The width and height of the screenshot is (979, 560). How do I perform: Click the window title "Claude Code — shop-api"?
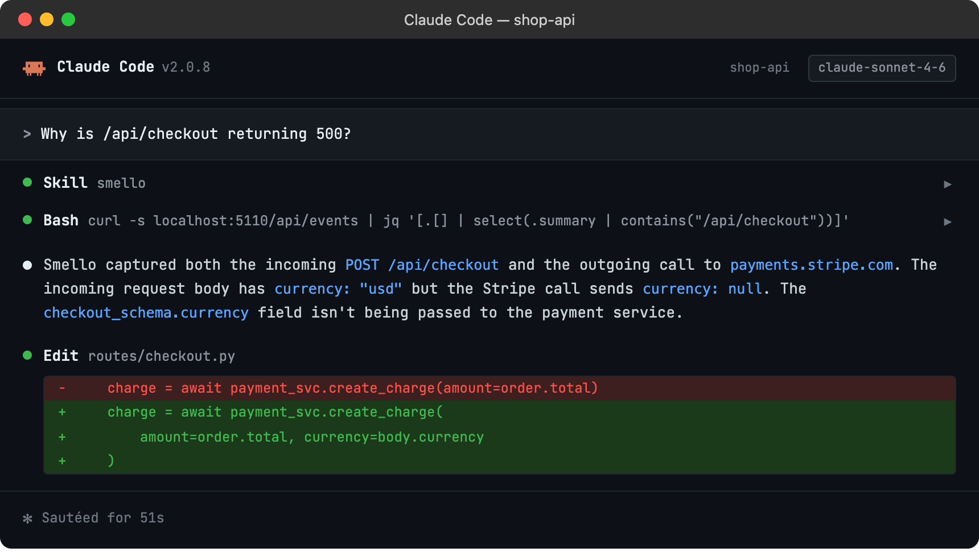pyautogui.click(x=489, y=20)
